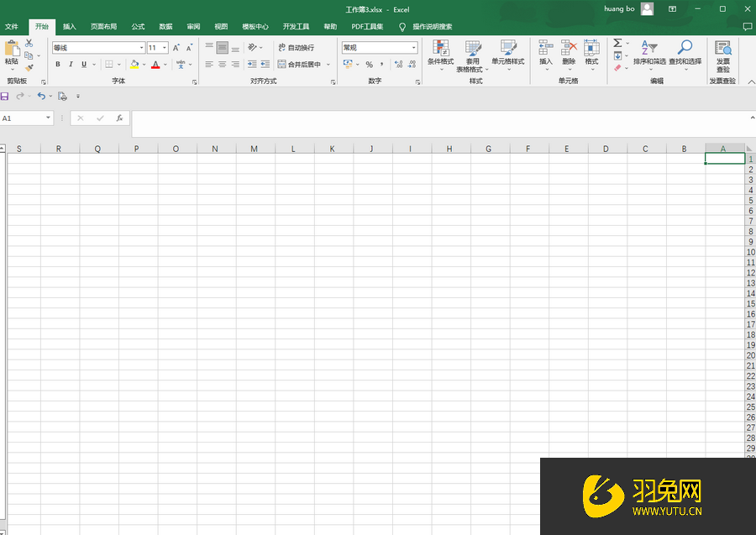
Task: Click the Fill down arrow icon
Action: coord(617,56)
